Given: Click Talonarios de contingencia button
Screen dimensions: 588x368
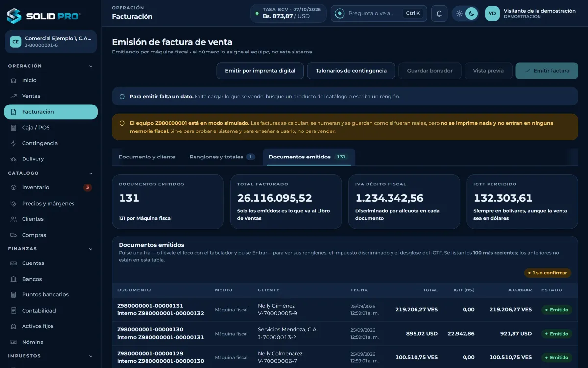Looking at the screenshot, I should [x=351, y=71].
